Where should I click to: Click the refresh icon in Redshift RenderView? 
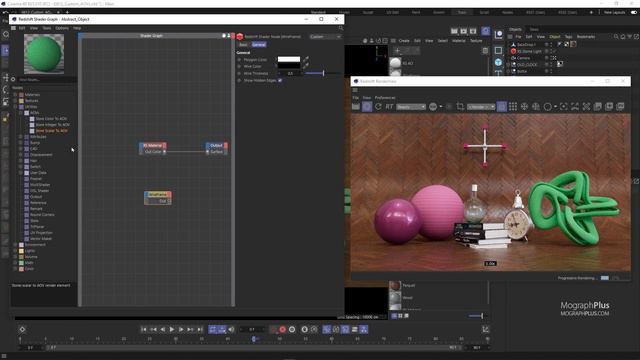(x=378, y=107)
